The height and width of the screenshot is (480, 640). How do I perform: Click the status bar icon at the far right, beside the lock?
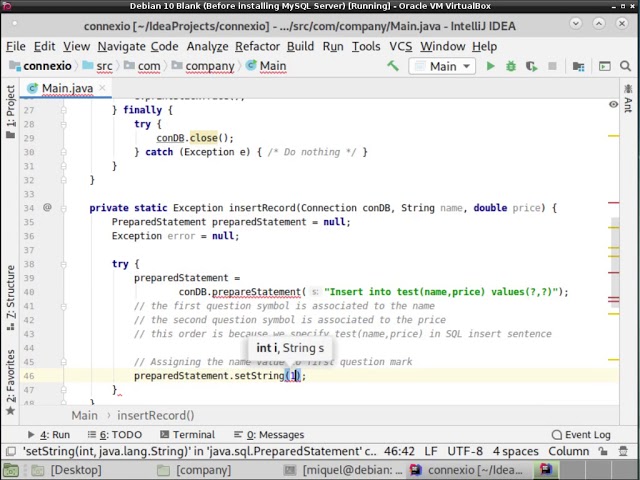(623, 451)
